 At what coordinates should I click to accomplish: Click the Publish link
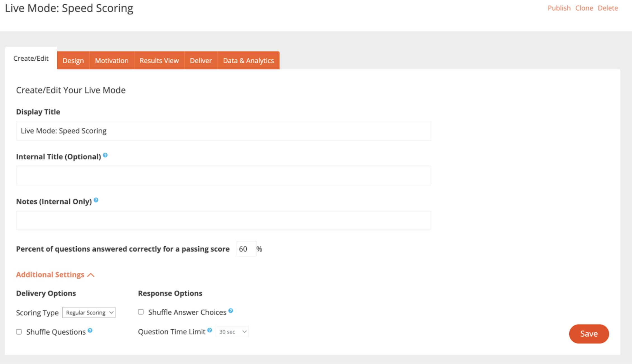click(559, 8)
